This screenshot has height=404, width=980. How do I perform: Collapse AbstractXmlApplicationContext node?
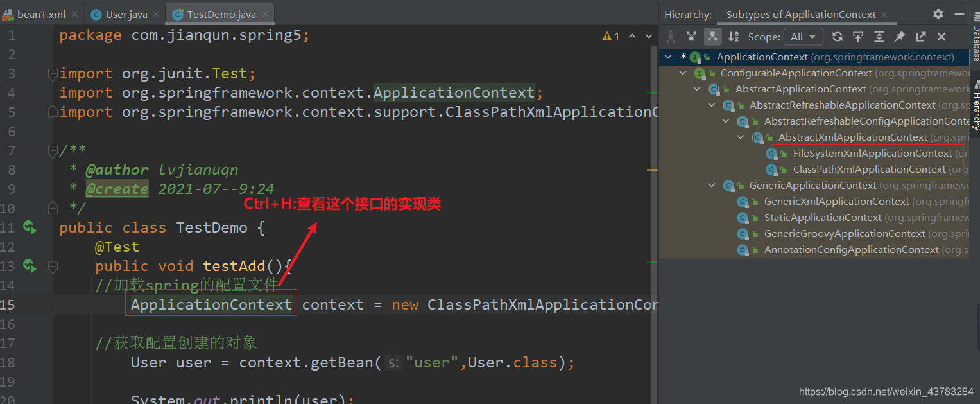click(741, 137)
